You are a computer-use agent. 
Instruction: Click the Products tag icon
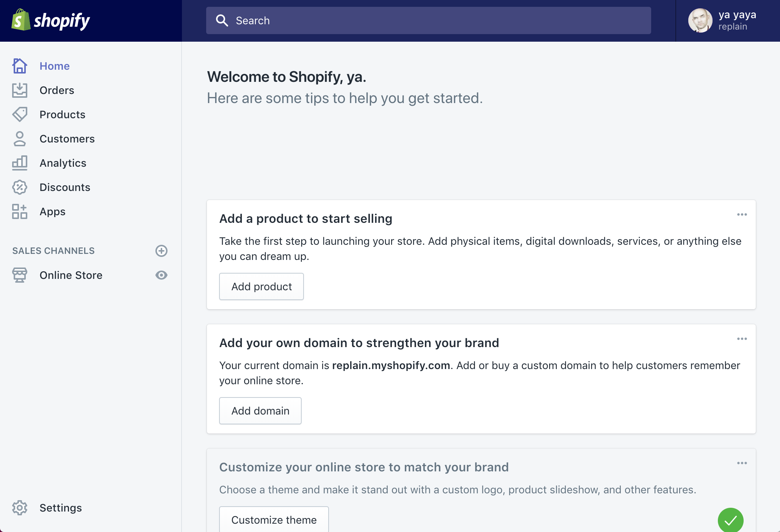[x=20, y=114]
